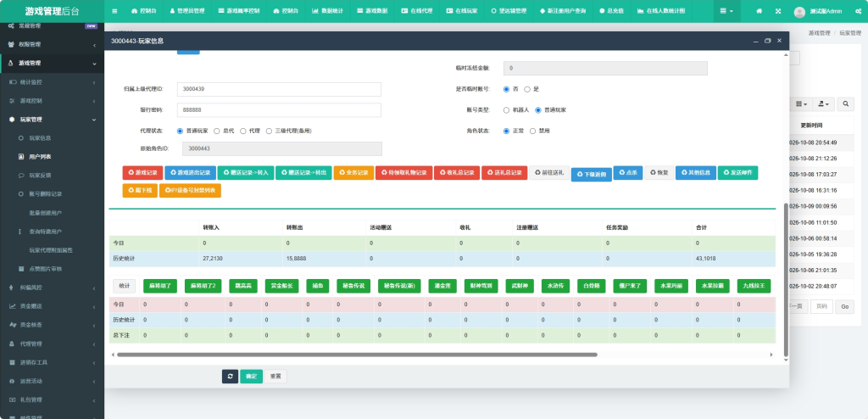Click the 前往送礼 button
This screenshot has height=419, width=868.
549,173
